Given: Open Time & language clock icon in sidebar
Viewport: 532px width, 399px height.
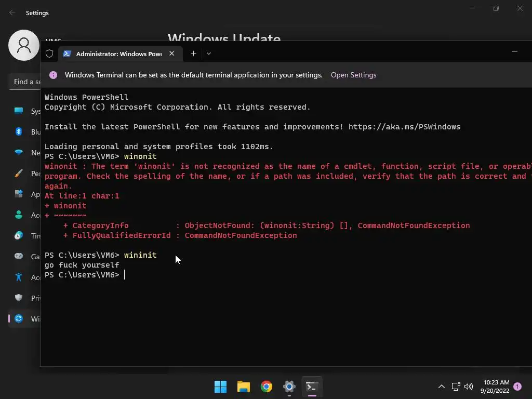Looking at the screenshot, I should (x=19, y=235).
